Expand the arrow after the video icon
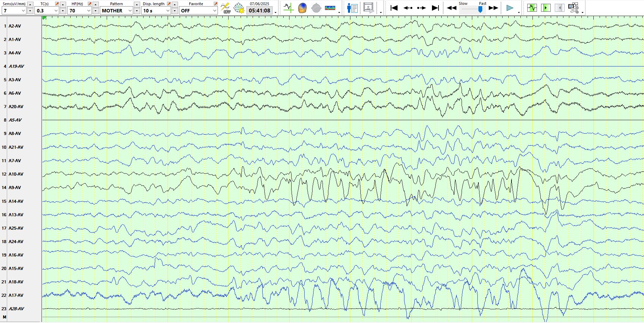The height and width of the screenshot is (323, 644). 381,12
